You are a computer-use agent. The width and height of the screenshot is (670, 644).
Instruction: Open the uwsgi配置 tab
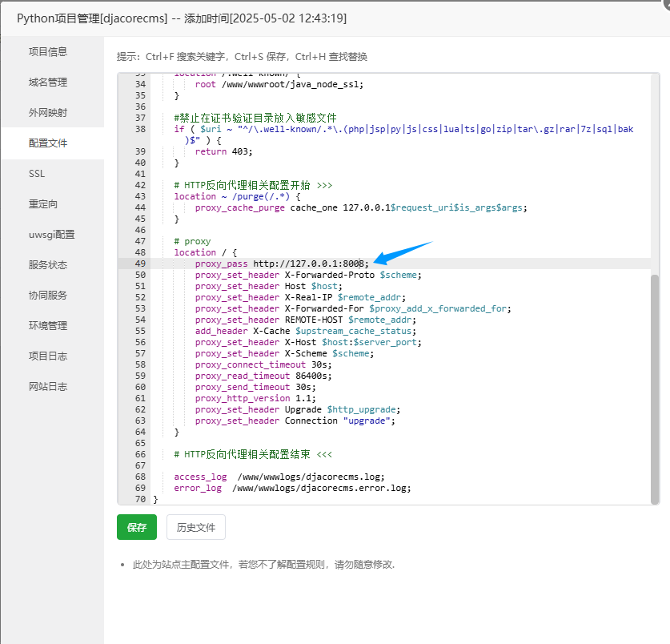click(51, 235)
